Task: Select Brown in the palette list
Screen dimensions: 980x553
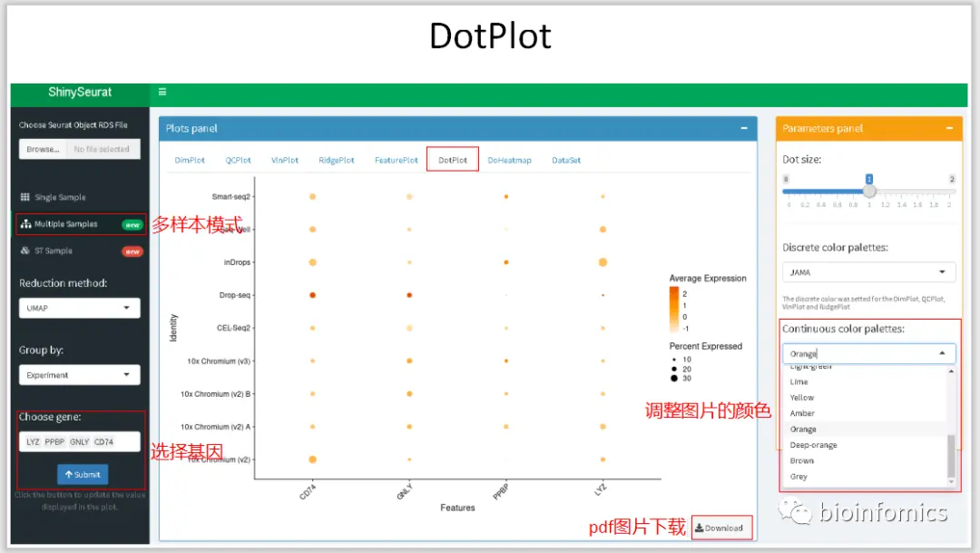Action: click(865, 460)
